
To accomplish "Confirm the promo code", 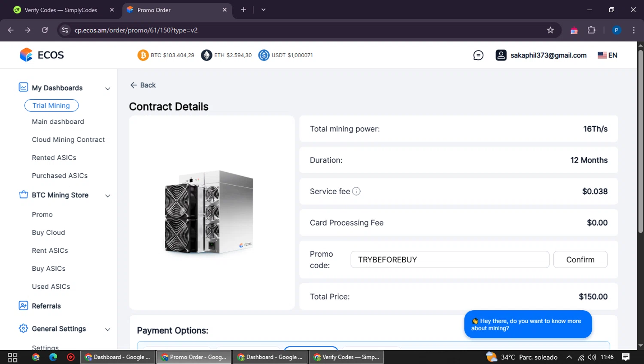I will 580,260.
